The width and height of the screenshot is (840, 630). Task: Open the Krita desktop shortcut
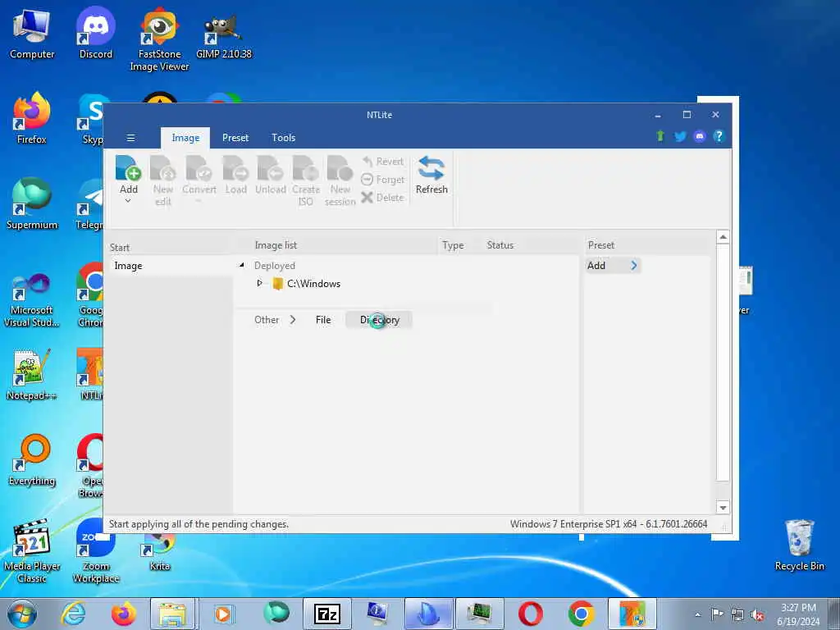(x=159, y=552)
